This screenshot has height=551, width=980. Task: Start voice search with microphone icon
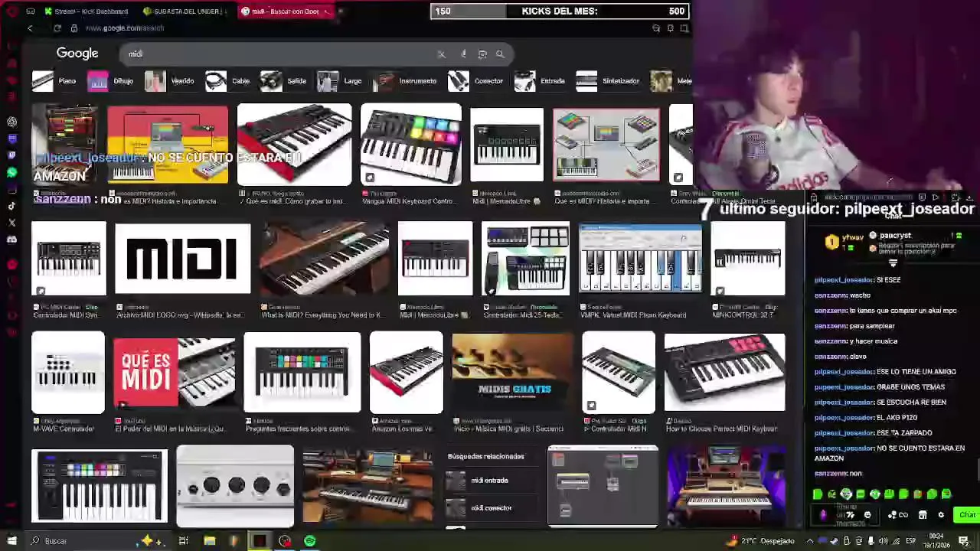pos(463,54)
